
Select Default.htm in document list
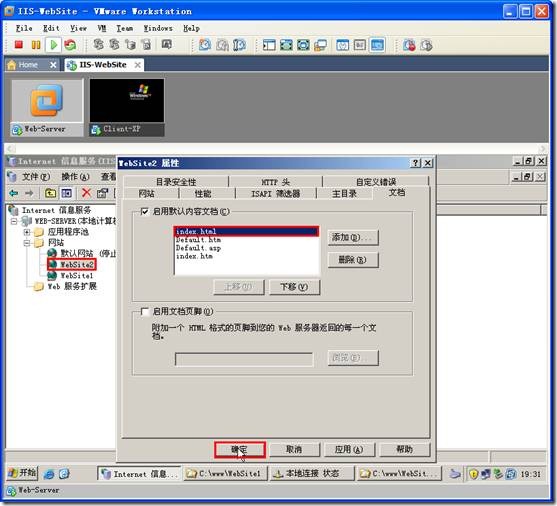(x=198, y=240)
